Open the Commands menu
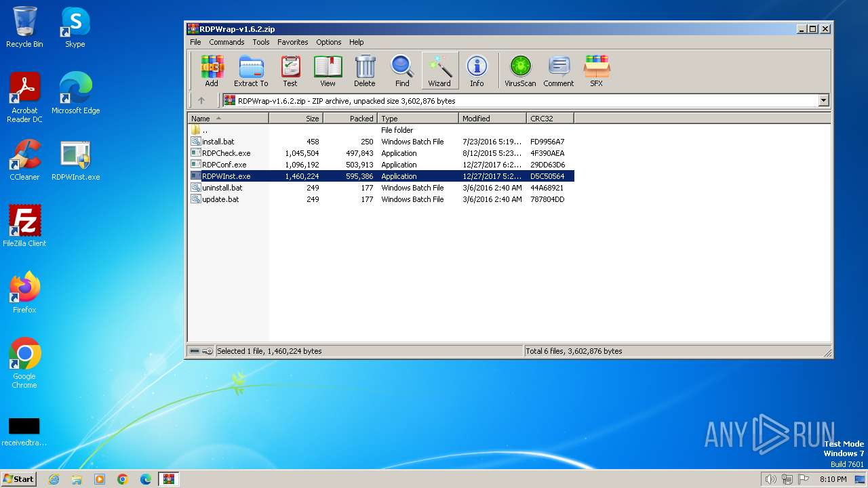Screen dimensions: 868x488 226,42
